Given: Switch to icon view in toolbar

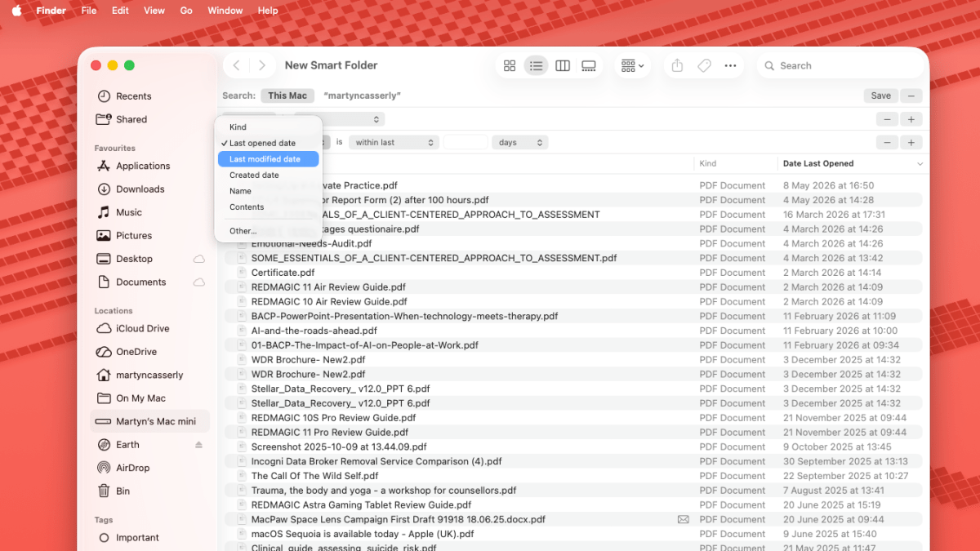Looking at the screenshot, I should pyautogui.click(x=510, y=66).
